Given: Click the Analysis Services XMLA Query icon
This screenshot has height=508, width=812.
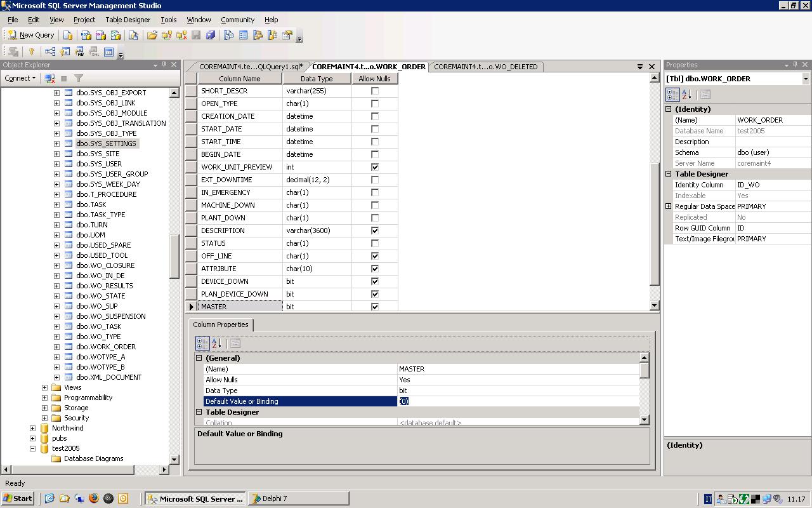Looking at the screenshot, I should click(x=115, y=35).
